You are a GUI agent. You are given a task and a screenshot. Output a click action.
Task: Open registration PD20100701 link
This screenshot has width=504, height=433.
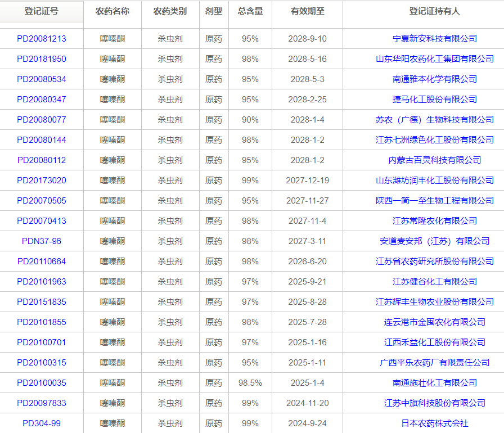pos(42,342)
